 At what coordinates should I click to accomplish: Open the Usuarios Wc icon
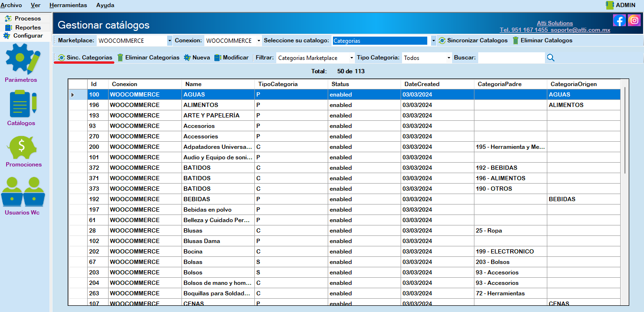point(23,192)
